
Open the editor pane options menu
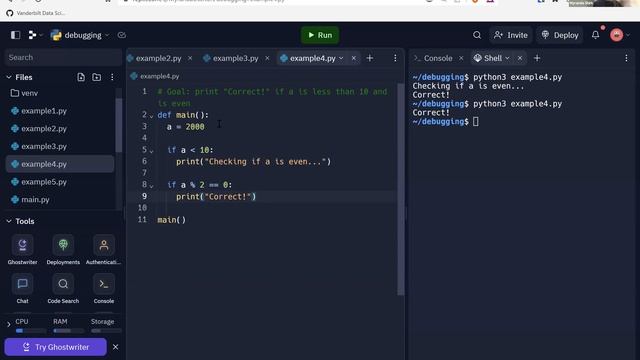395,58
